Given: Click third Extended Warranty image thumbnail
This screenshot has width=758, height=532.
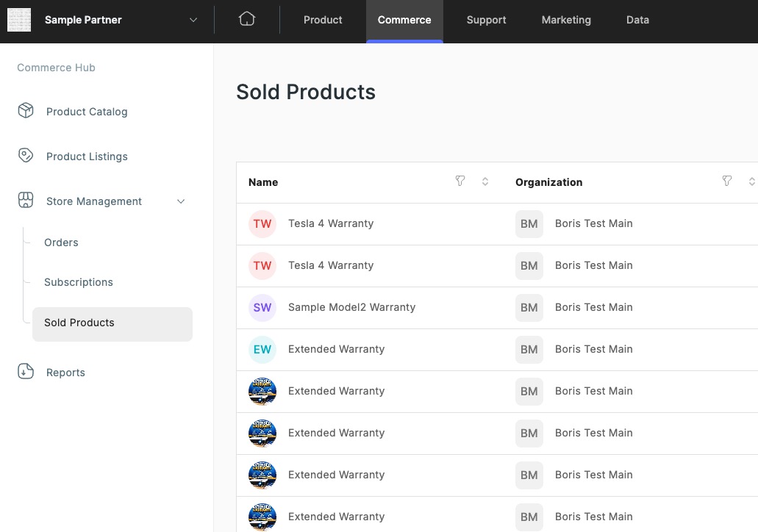Looking at the screenshot, I should [x=262, y=475].
